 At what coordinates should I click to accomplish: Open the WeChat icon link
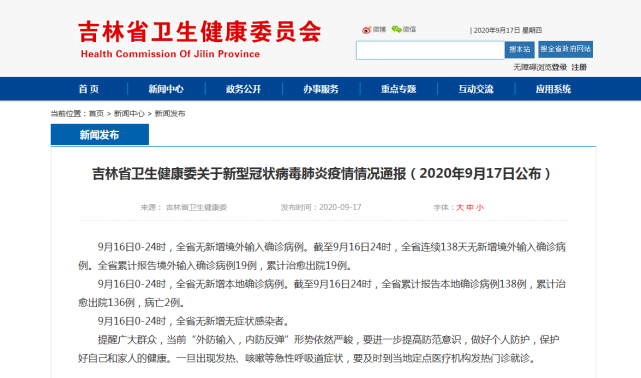tap(403, 29)
